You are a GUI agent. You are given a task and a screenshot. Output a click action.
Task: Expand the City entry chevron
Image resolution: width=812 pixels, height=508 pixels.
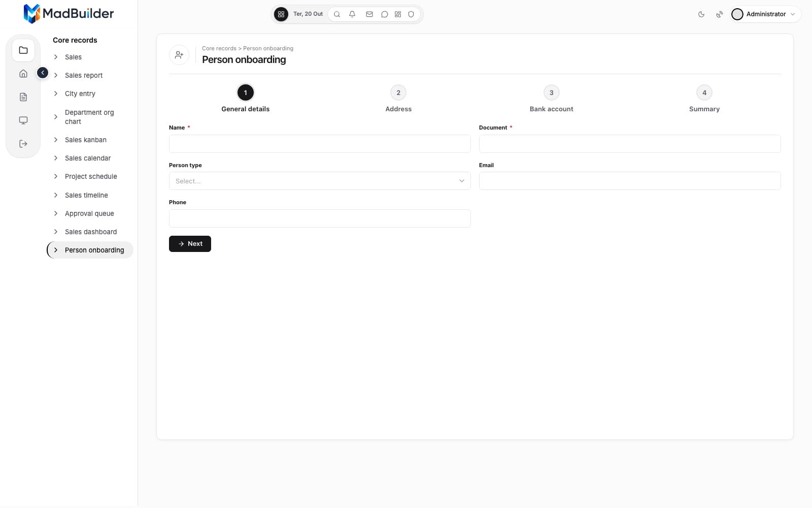pyautogui.click(x=56, y=93)
